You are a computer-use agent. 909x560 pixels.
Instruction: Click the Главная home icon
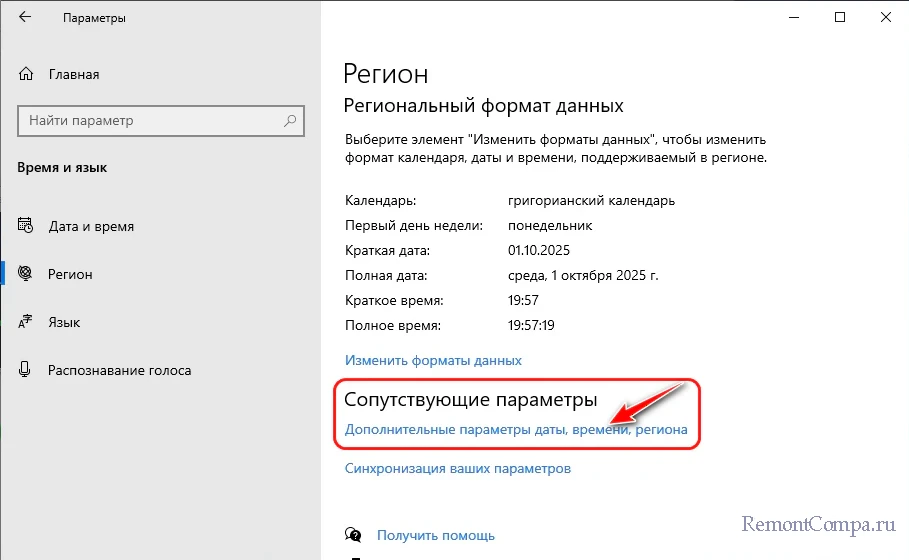(x=26, y=74)
